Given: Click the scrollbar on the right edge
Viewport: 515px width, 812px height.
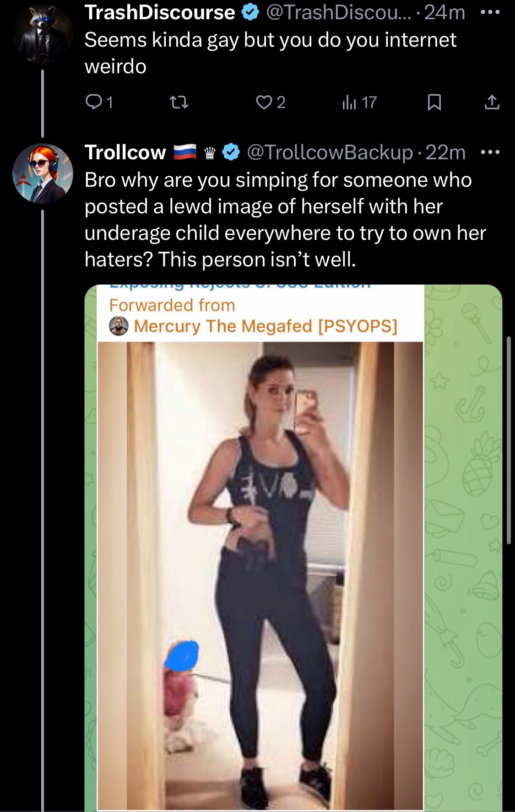Looking at the screenshot, I should pyautogui.click(x=509, y=440).
